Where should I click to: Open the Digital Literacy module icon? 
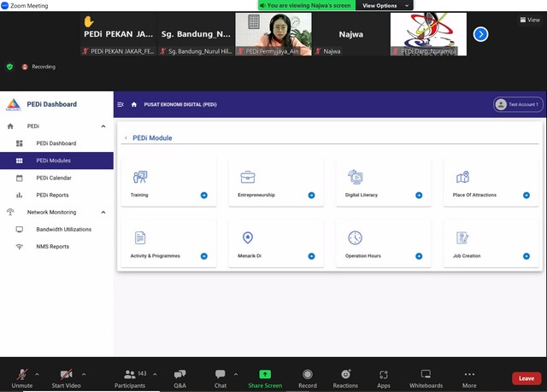click(x=356, y=177)
